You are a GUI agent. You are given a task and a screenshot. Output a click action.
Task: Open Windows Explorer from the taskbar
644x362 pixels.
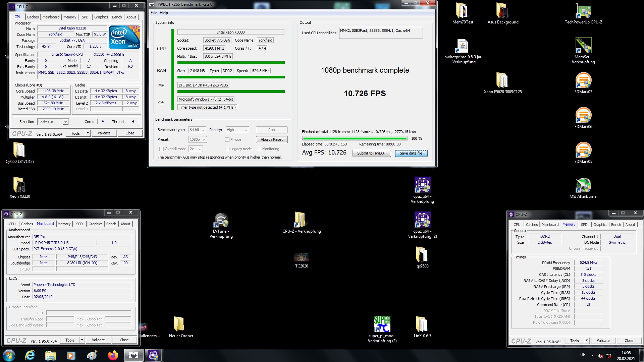51,355
